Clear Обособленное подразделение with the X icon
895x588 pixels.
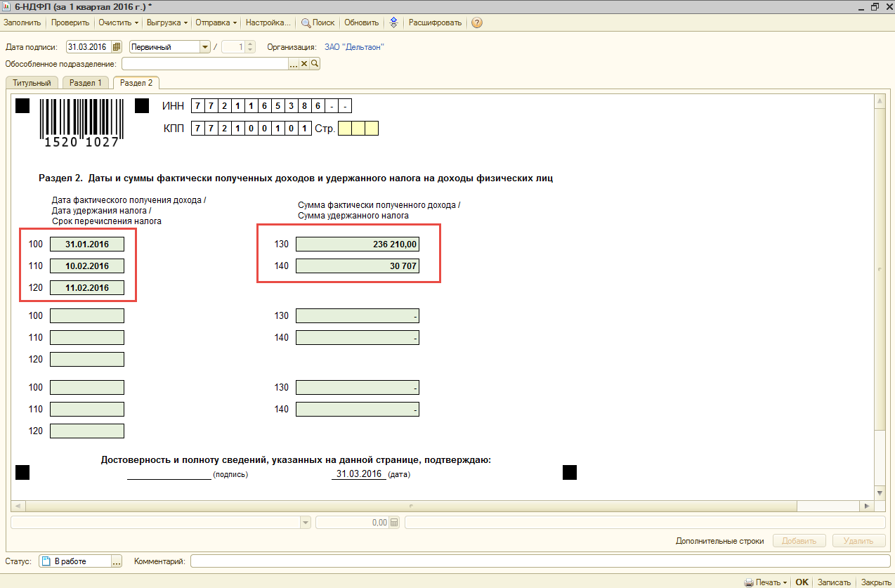[304, 64]
